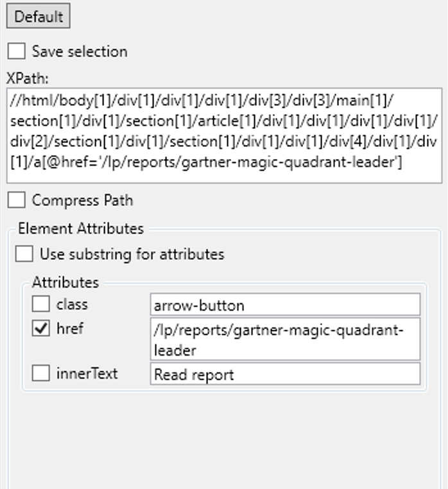Click the Element Attributes group heading
The height and width of the screenshot is (489, 448).
(81, 228)
